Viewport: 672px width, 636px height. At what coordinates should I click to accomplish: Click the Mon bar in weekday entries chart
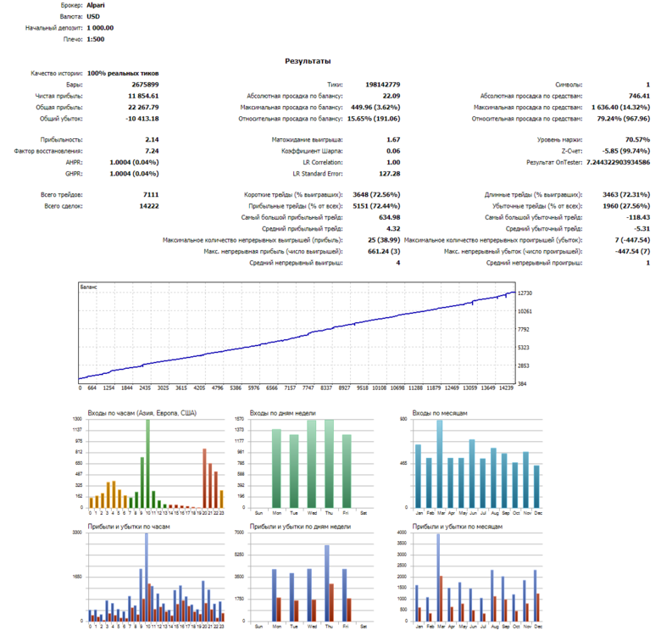click(x=276, y=469)
